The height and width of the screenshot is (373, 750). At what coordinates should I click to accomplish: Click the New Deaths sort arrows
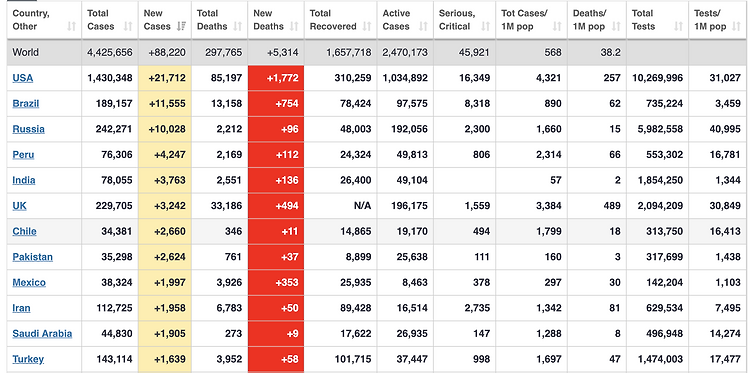(x=294, y=26)
